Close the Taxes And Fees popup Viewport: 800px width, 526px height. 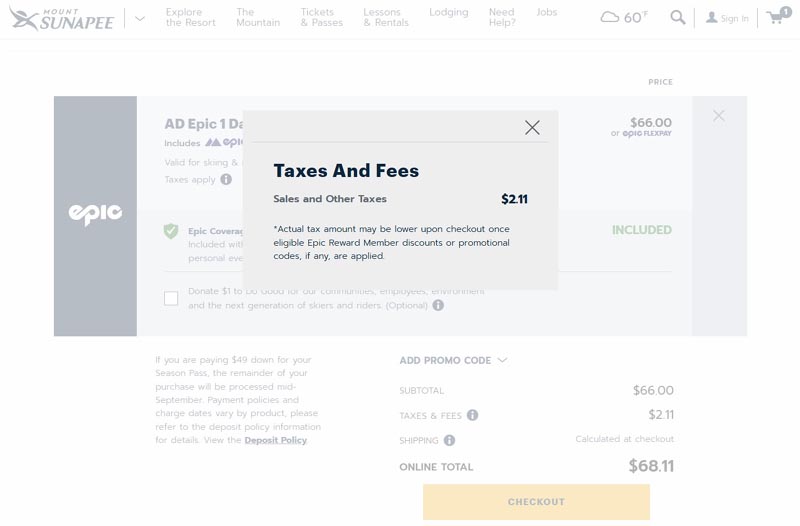coord(532,127)
